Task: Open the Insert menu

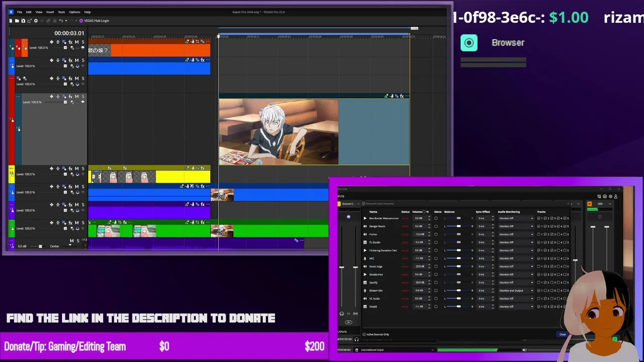Action: pyautogui.click(x=50, y=12)
